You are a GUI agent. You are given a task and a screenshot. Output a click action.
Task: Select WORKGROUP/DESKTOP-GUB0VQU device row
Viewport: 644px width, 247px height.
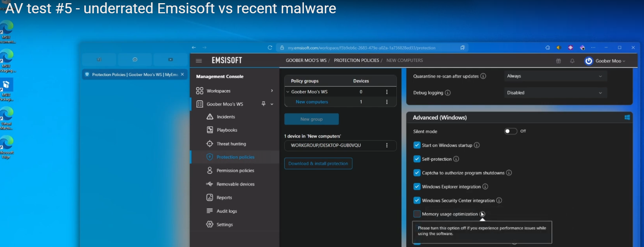coord(340,145)
